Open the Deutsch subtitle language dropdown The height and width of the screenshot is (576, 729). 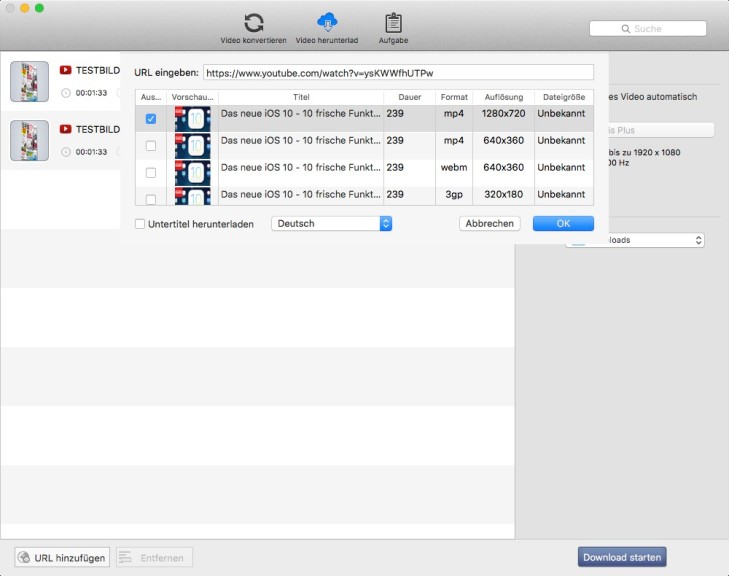(331, 224)
